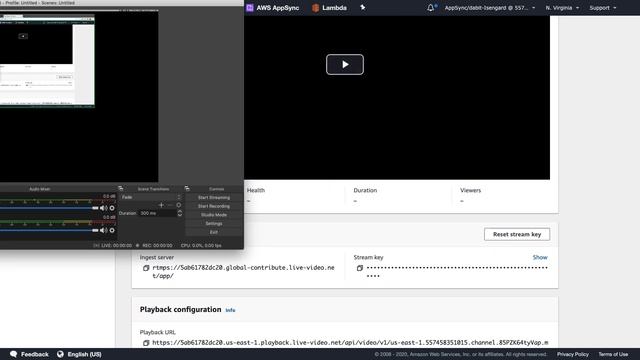
Task: Click the Viewers count label
Action: point(471,190)
